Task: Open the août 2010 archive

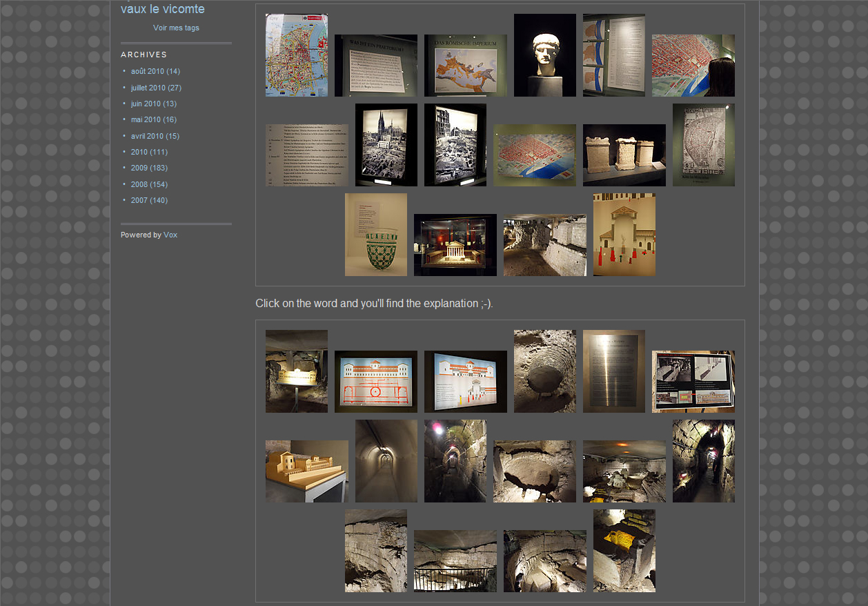Action: (x=147, y=72)
